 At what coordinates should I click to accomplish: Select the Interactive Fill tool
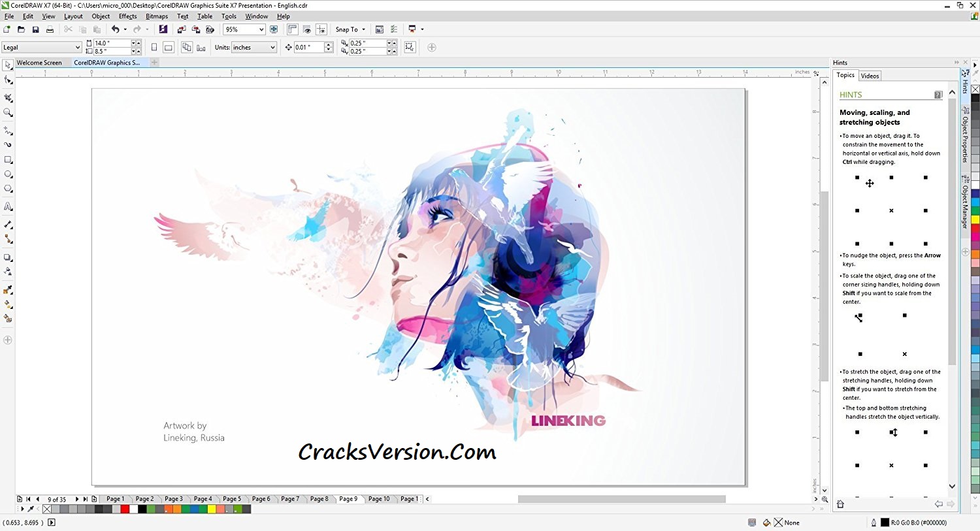(8, 304)
